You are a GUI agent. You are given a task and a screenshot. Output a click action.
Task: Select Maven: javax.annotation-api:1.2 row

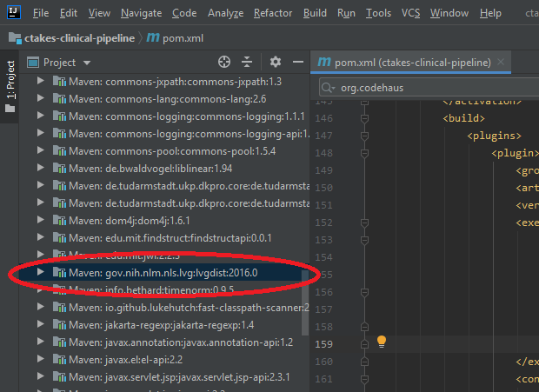[164, 342]
